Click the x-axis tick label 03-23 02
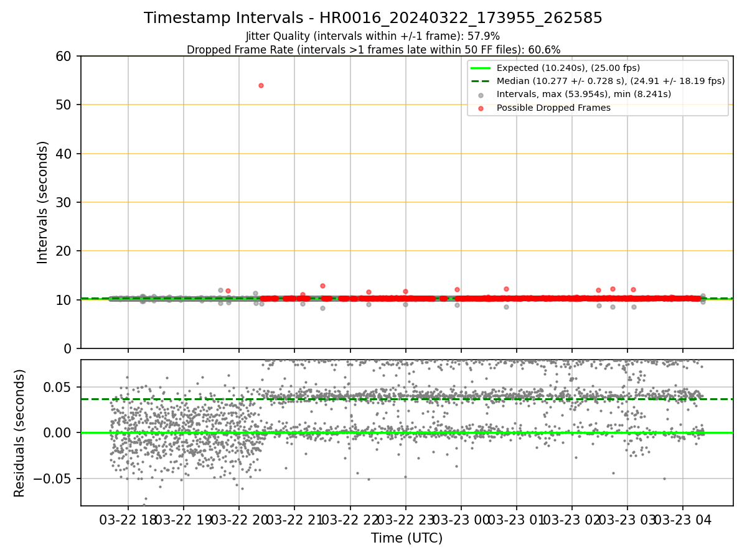747x560 pixels. tap(571, 520)
